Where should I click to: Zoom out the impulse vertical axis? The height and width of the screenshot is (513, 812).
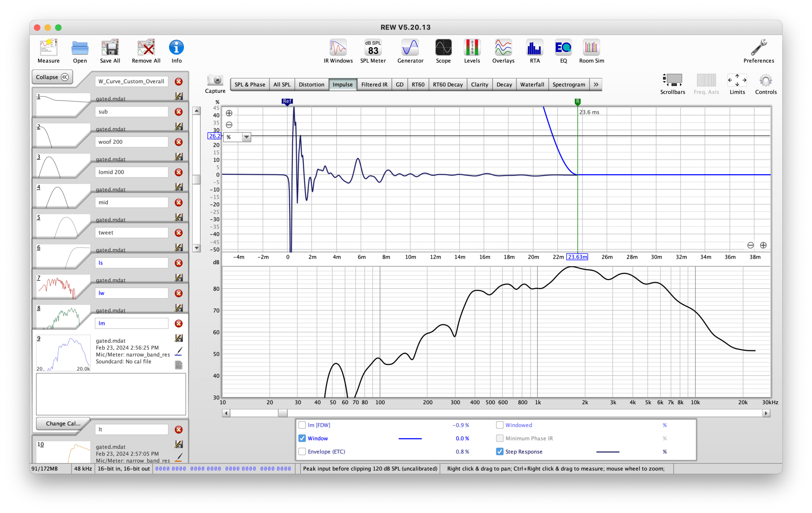click(x=229, y=125)
